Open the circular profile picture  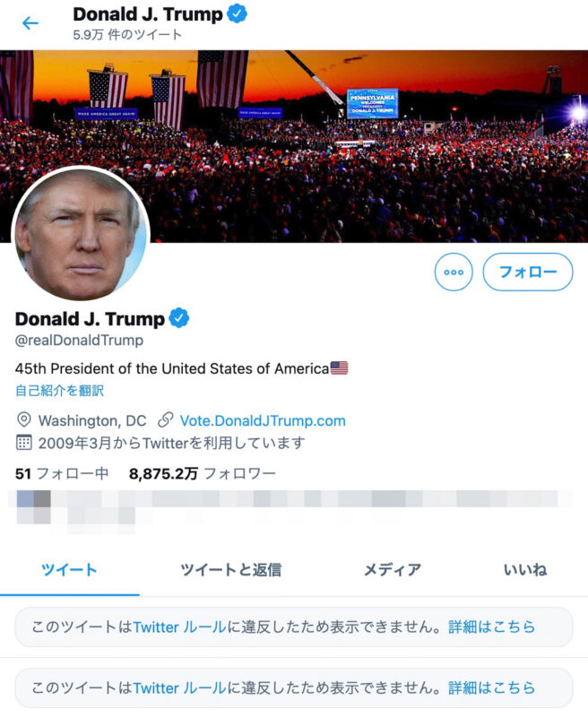pyautogui.click(x=81, y=233)
